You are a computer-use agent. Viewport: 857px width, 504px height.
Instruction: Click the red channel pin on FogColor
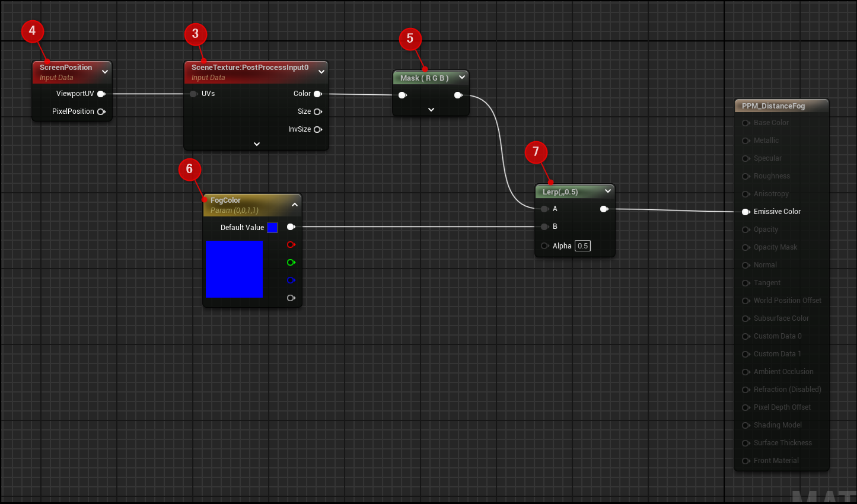point(291,245)
